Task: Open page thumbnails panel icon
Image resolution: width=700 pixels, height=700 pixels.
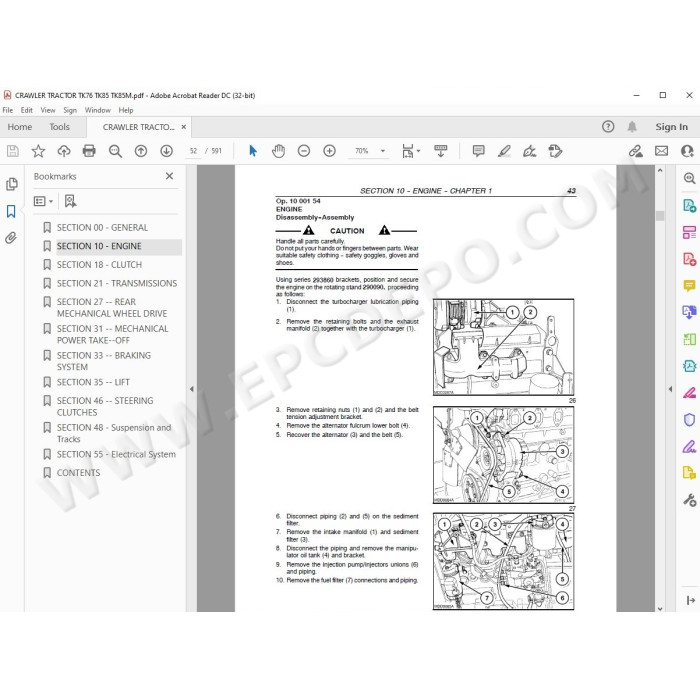Action: 12,184
